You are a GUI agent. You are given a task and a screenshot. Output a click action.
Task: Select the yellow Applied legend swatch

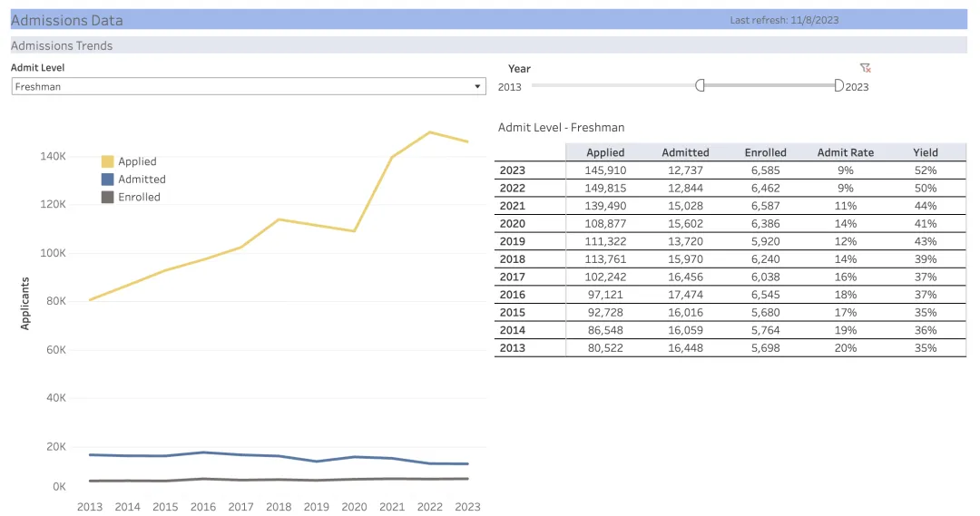pos(108,161)
